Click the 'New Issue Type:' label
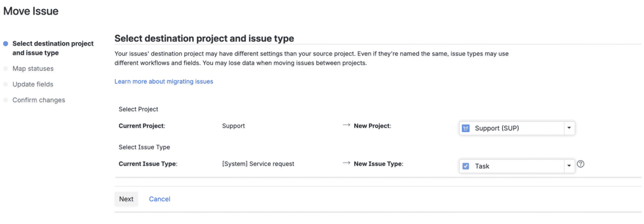 coord(378,164)
